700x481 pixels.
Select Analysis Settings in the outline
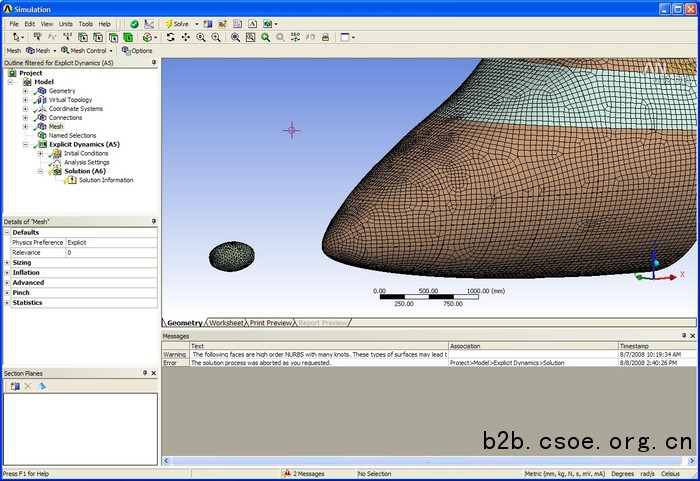[x=86, y=162]
